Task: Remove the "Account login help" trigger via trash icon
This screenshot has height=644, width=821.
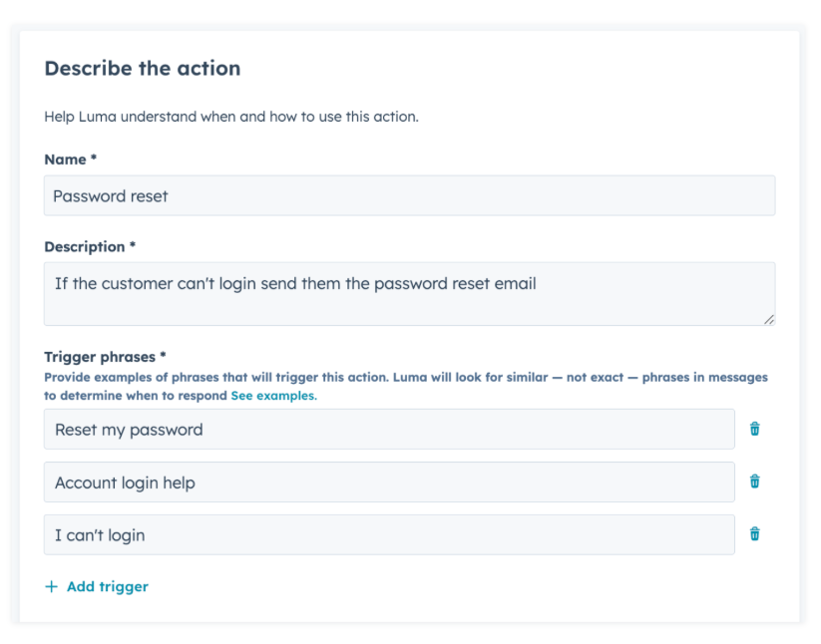Action: click(x=754, y=482)
